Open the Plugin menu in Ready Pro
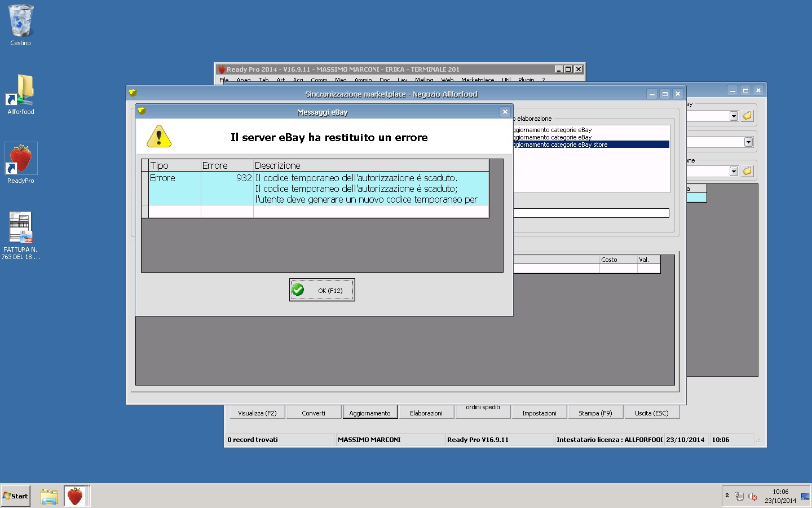812x508 pixels. coord(526,80)
